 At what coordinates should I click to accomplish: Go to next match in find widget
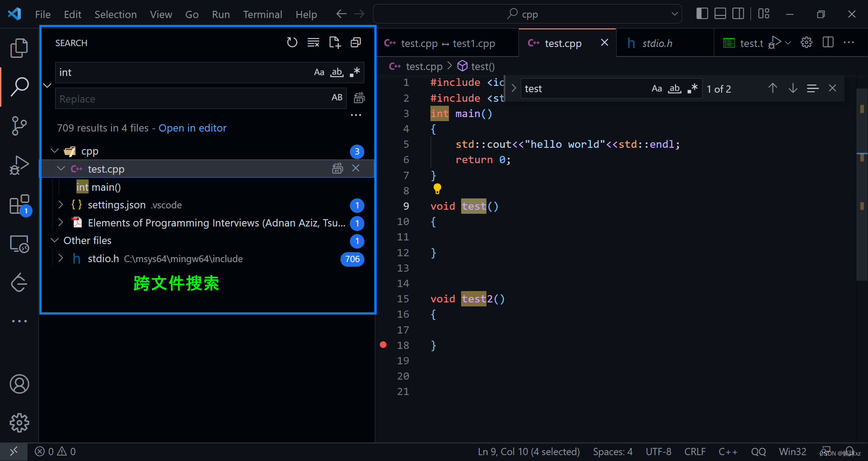pyautogui.click(x=793, y=88)
